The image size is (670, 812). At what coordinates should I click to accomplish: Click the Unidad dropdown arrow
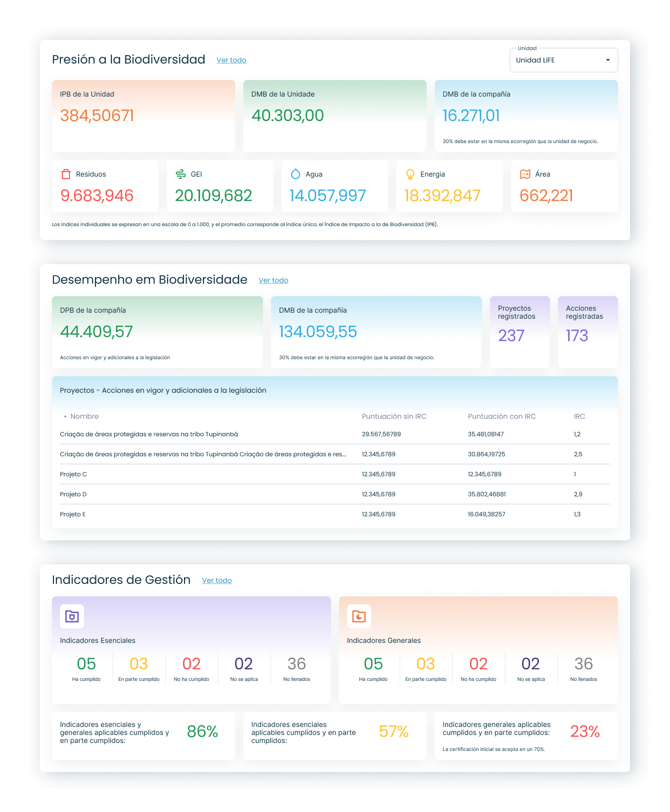(x=608, y=60)
